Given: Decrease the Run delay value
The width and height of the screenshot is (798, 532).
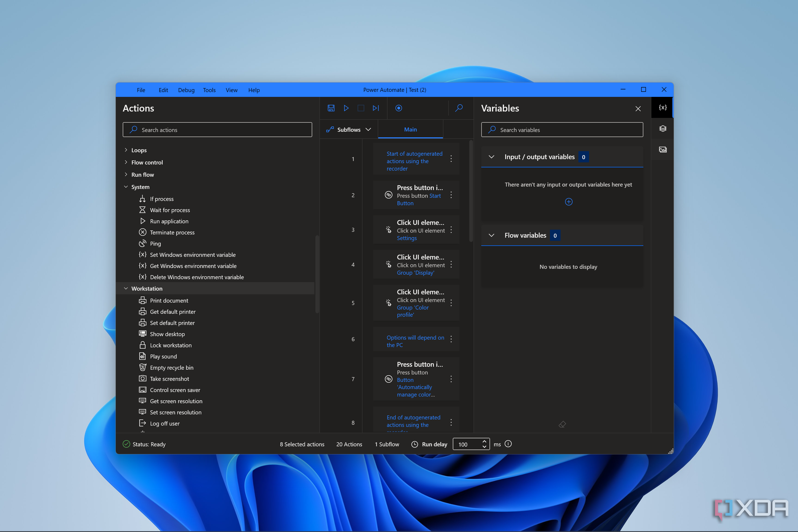Looking at the screenshot, I should click(484, 447).
